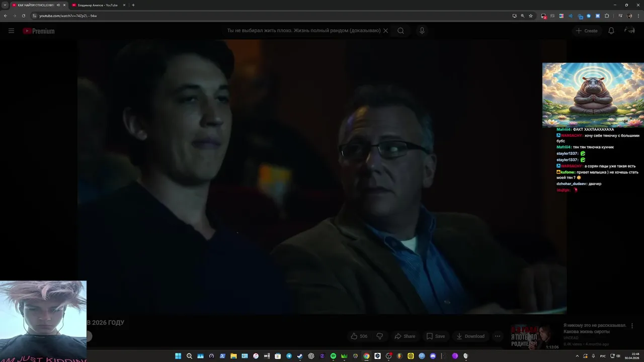Open Windows taskbar search

pos(189,356)
